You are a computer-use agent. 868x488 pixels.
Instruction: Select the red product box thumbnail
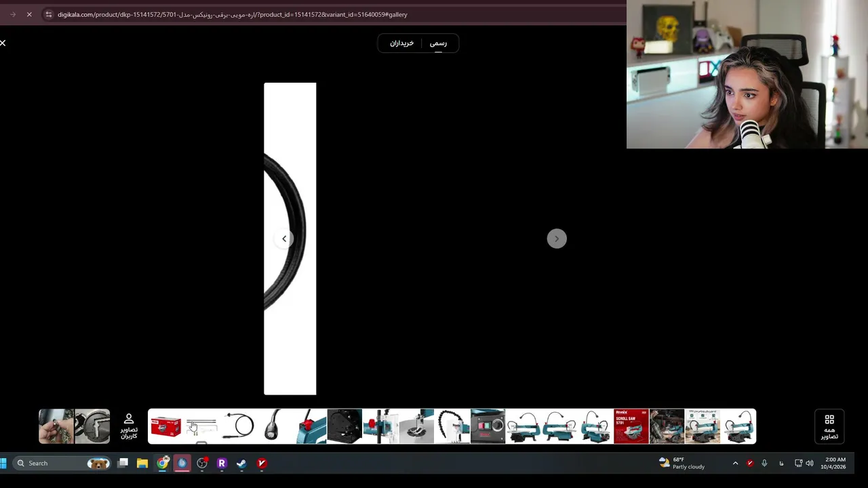165,426
